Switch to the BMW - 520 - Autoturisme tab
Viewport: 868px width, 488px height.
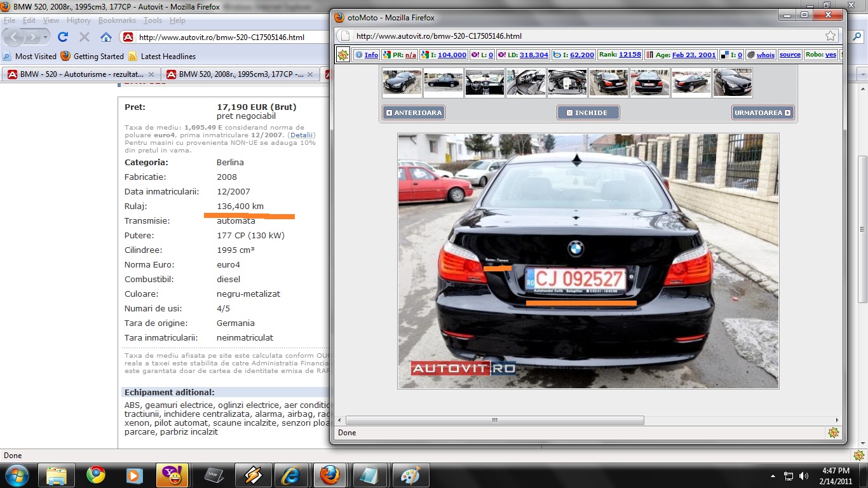80,74
